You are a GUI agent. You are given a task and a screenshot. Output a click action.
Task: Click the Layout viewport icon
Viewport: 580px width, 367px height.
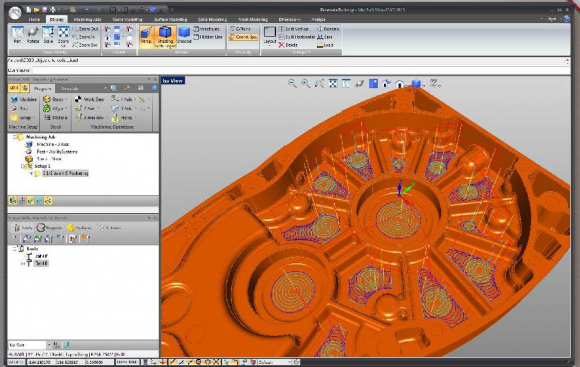click(x=270, y=35)
